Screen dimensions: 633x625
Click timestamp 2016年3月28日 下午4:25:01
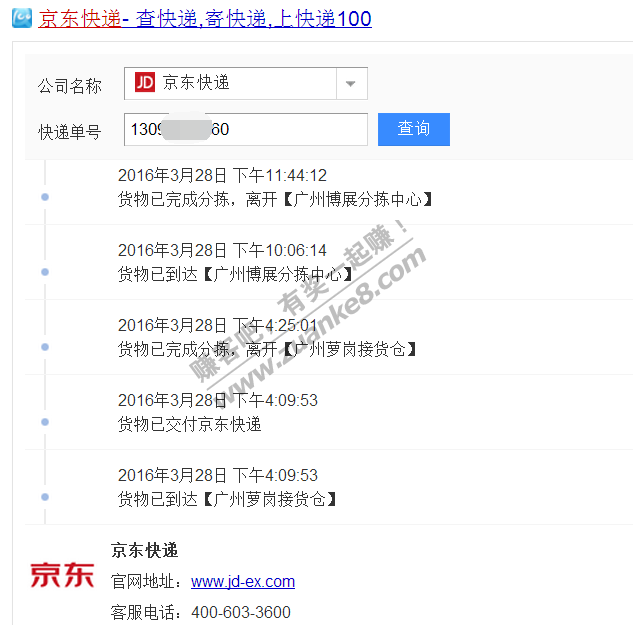point(218,325)
